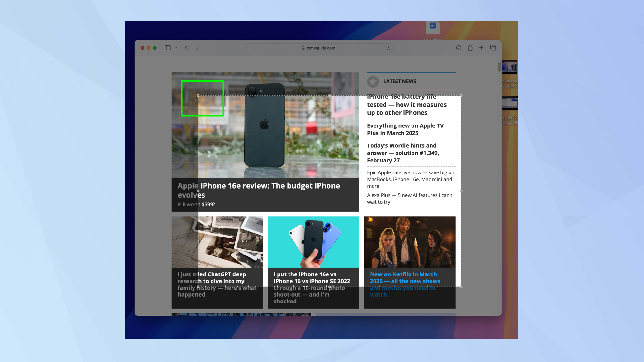The height and width of the screenshot is (362, 644).
Task: Click the page reader icon in address bar
Action: [248, 48]
